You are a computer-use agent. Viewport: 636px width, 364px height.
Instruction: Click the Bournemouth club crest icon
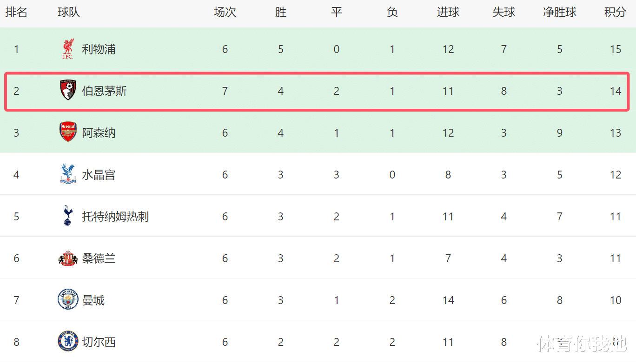tap(68, 91)
